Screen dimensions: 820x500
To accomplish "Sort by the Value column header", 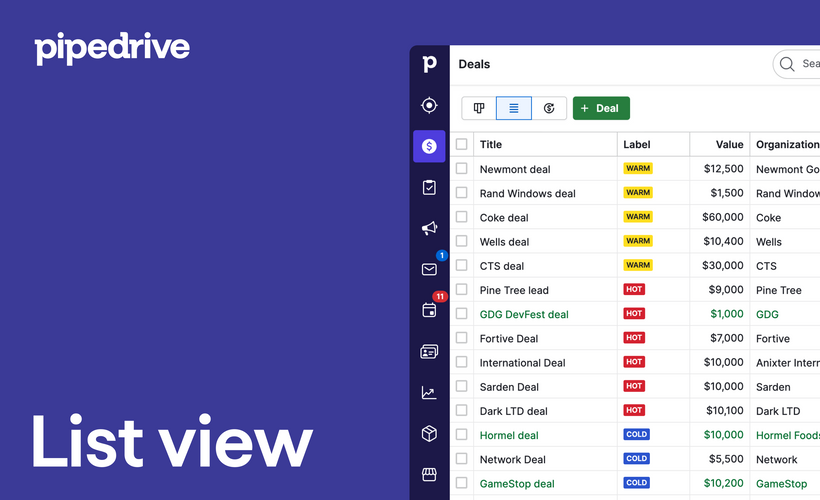I will click(730, 144).
